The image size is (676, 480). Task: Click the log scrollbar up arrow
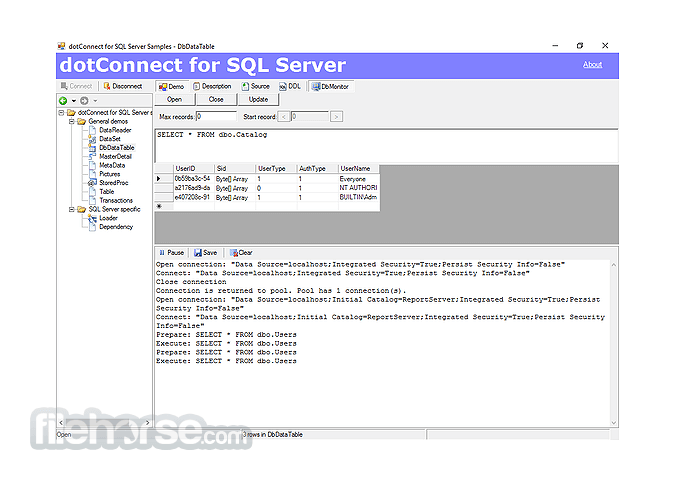tap(614, 265)
